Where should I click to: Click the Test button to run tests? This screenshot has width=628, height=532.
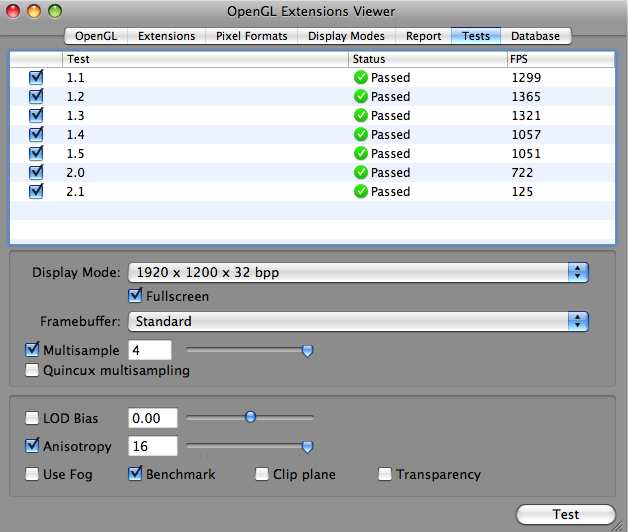coord(566,514)
